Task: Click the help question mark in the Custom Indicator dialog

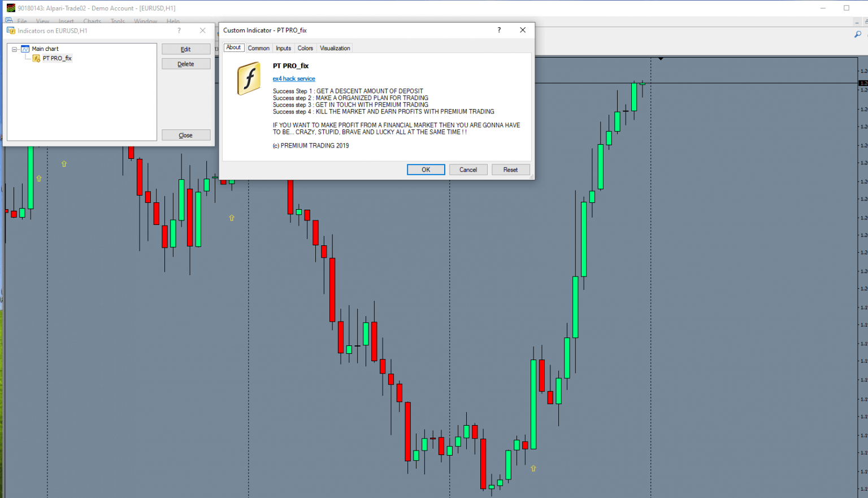Action: coord(499,30)
